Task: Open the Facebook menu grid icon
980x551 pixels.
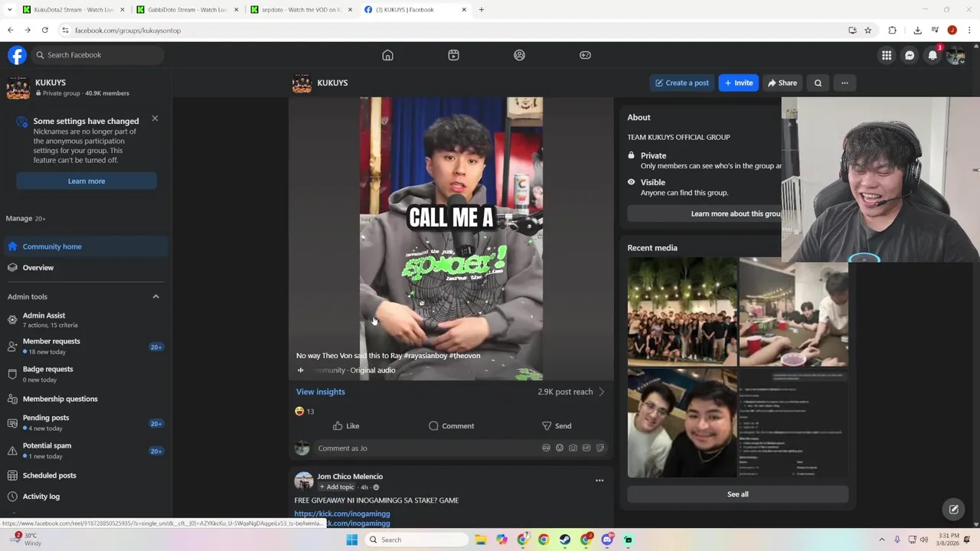Action: coord(887,55)
